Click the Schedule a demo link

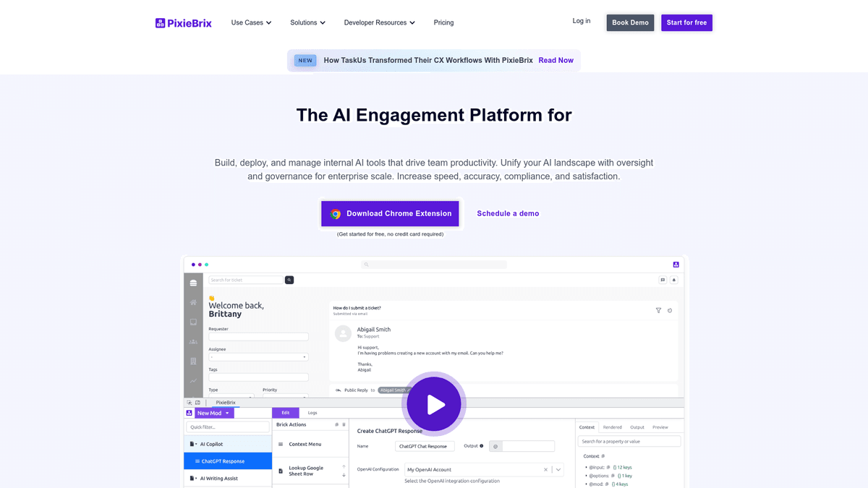(x=508, y=214)
